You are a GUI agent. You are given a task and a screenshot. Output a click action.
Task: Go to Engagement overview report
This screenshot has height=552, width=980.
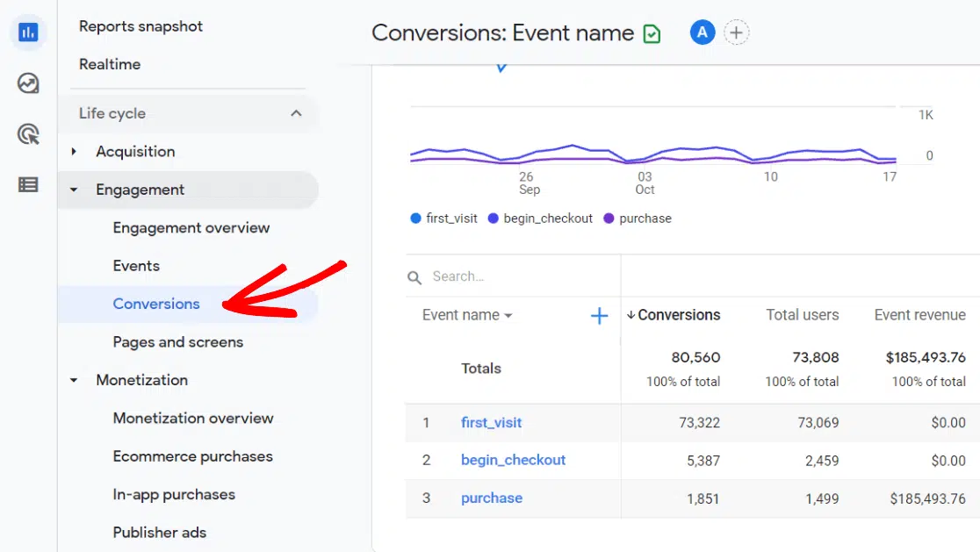tap(191, 227)
